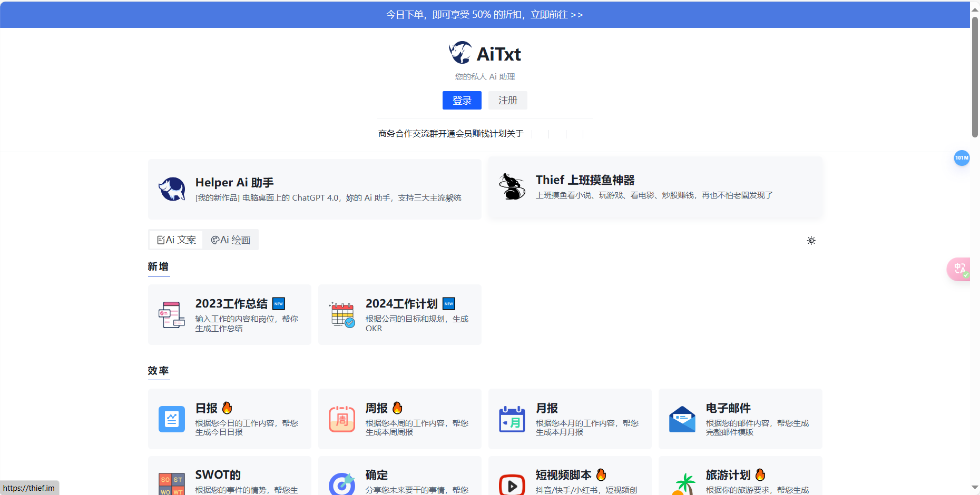Viewport: 980px width, 495px height.
Task: Click the 旅游计划 palm tree icon
Action: tap(682, 486)
